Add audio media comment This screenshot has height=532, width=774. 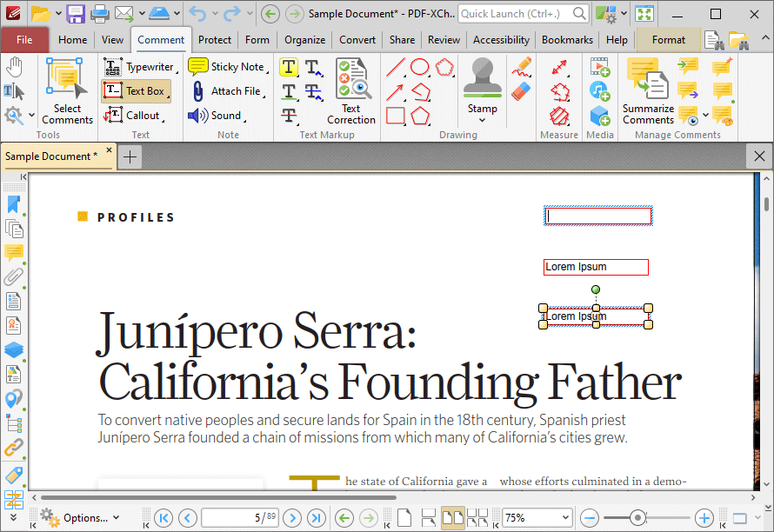pyautogui.click(x=600, y=90)
